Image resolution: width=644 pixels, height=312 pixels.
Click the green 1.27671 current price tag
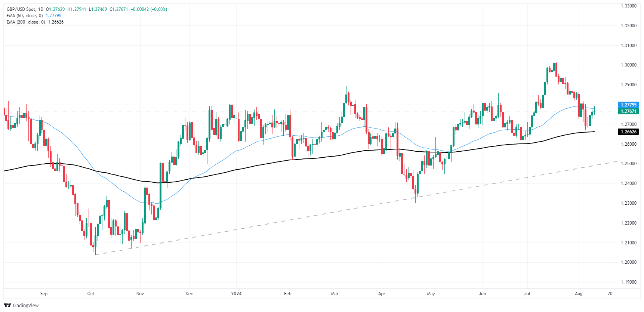628,111
